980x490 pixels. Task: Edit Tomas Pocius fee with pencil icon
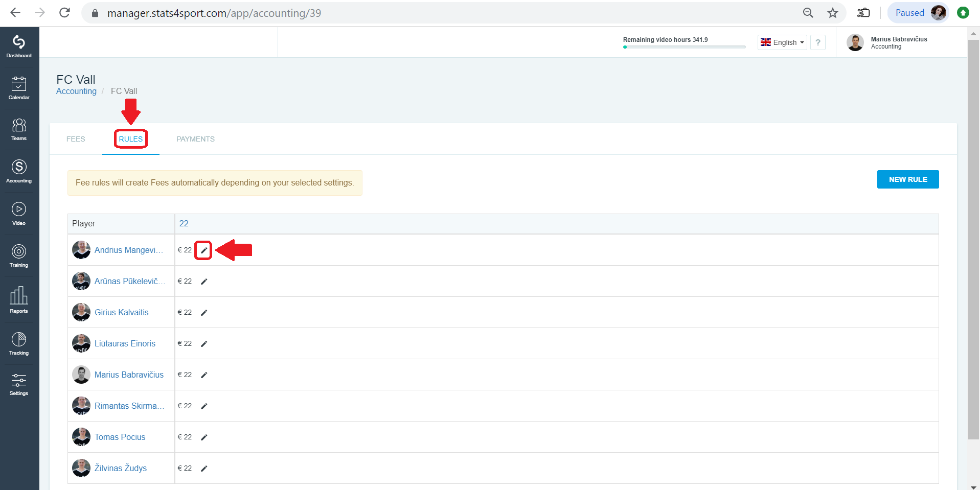[x=203, y=437]
